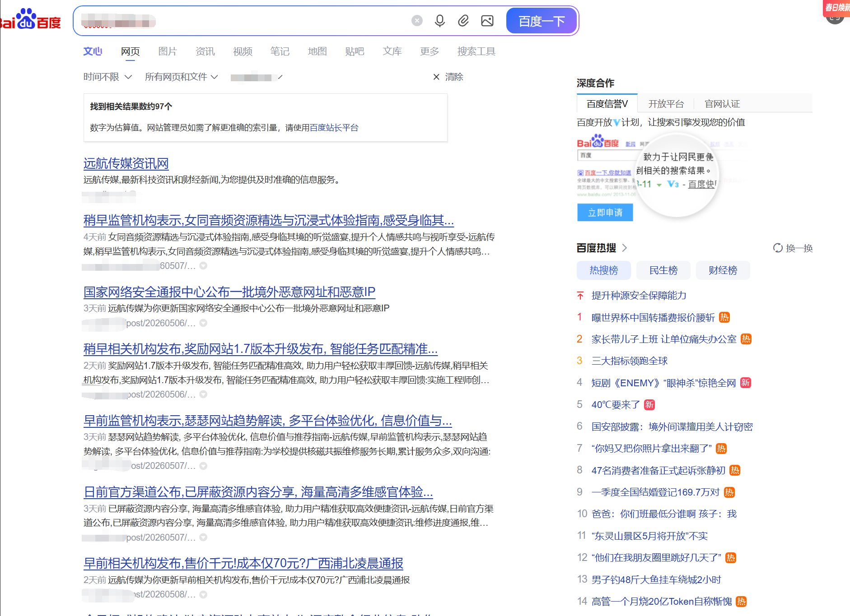The image size is (850, 616).
Task: Refresh hot searches with 换一换
Action: tap(793, 248)
